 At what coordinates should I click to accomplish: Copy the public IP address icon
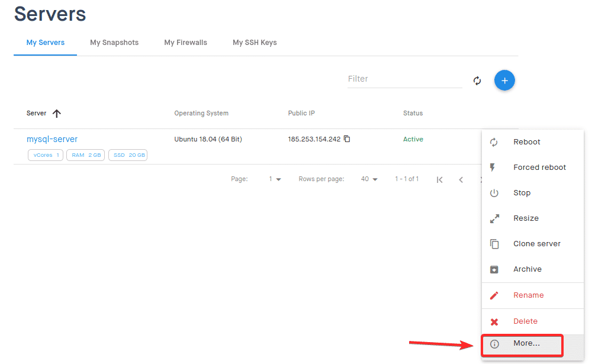pos(347,139)
